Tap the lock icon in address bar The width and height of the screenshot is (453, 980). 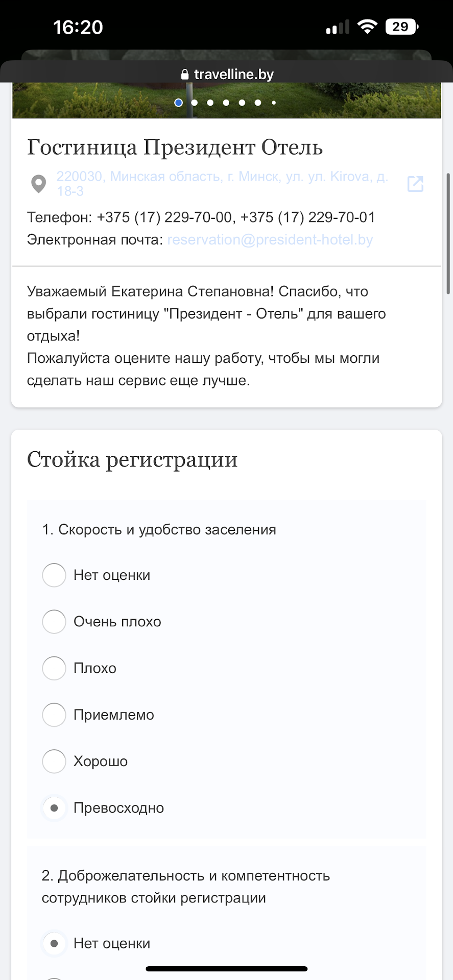185,75
